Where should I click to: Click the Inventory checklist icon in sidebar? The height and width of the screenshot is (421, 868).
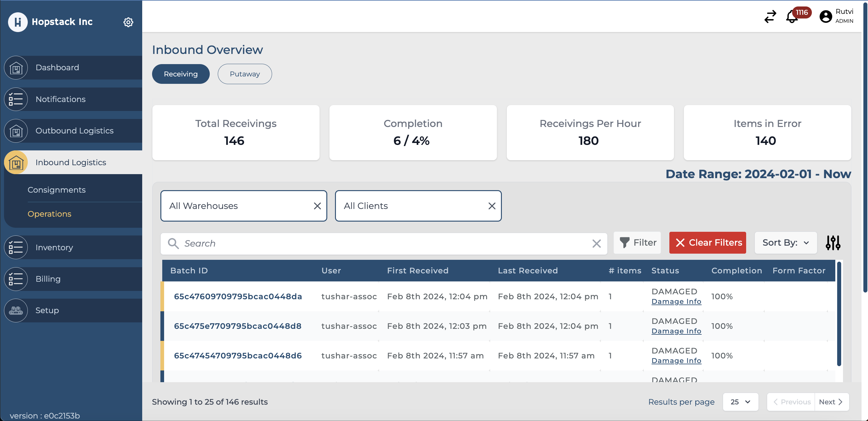(16, 247)
